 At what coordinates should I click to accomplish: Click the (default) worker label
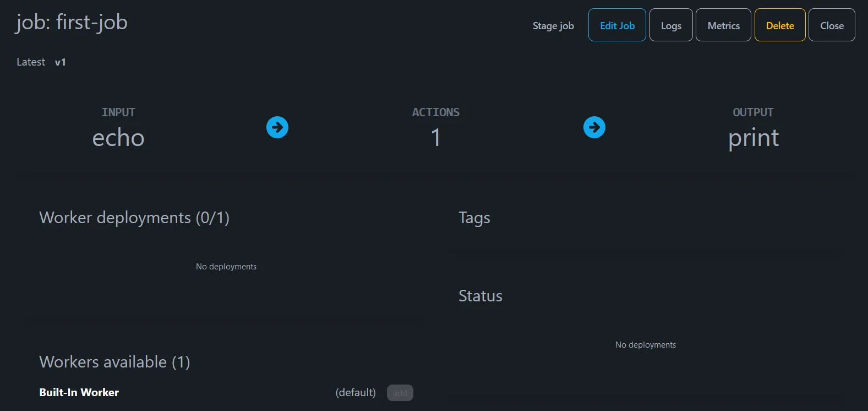(356, 392)
